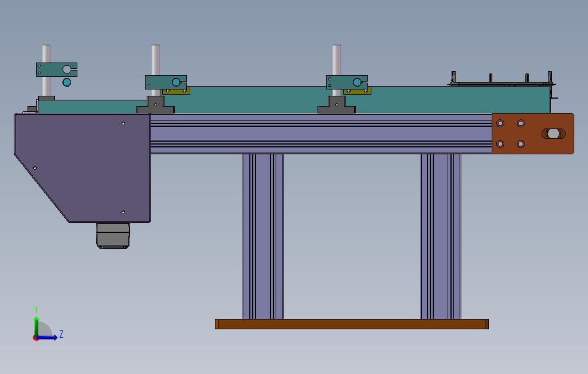This screenshot has height=374, width=588.
Task: Pick the middle grey T-shaped rod base
Action: tap(156, 105)
